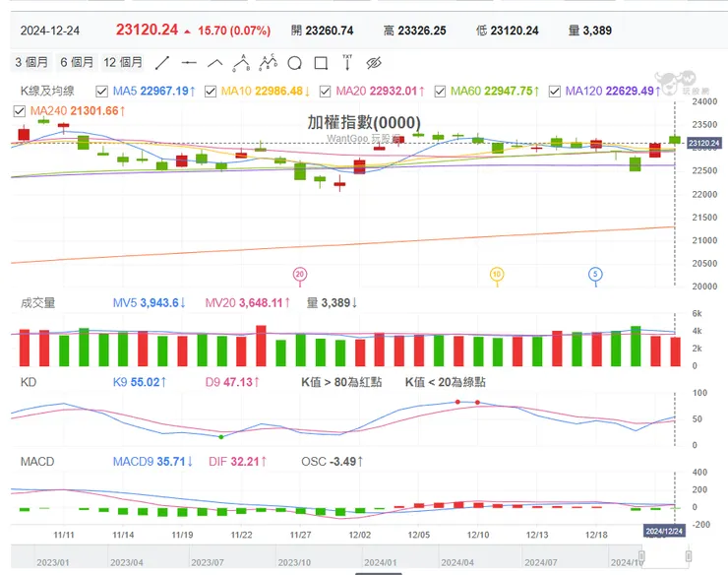Click the 11/27 date on x-axis

pos(300,535)
